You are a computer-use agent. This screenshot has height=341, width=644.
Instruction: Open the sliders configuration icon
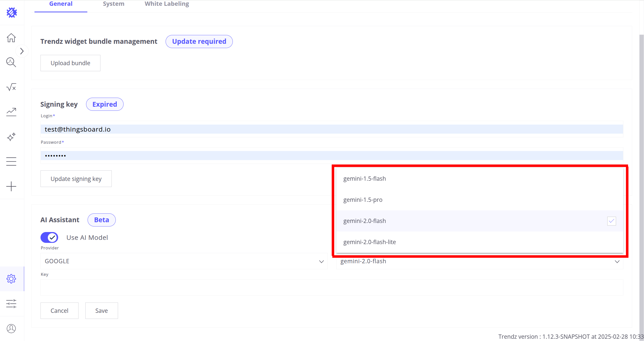(x=11, y=304)
